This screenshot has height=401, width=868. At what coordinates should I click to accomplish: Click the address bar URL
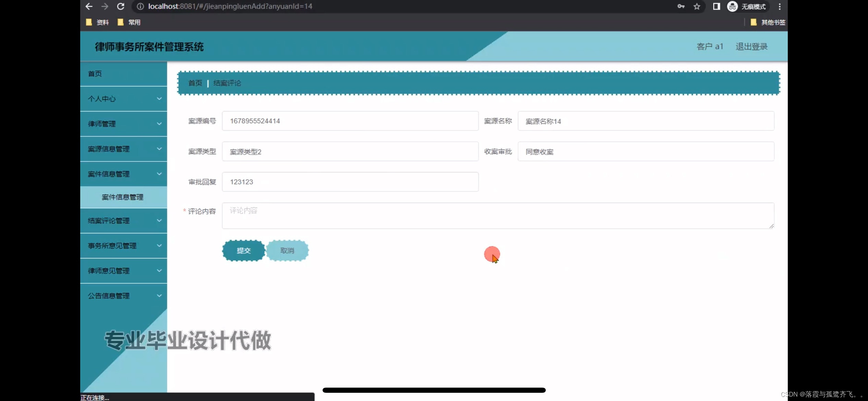[x=230, y=6]
